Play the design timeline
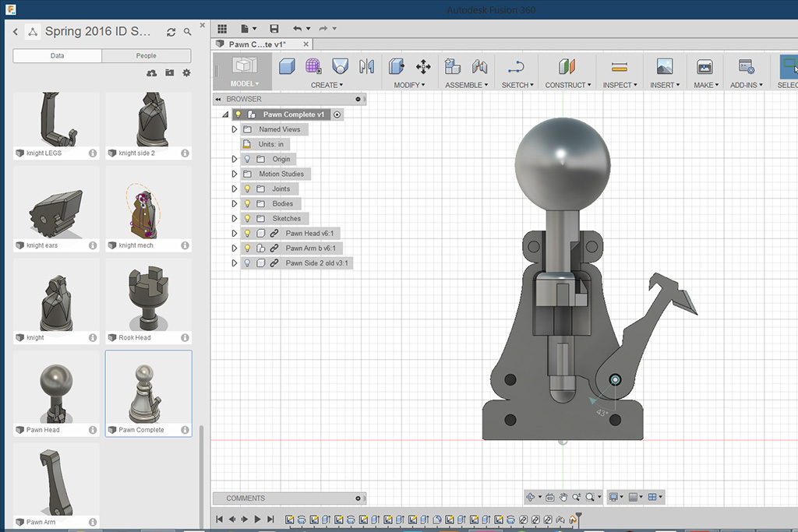The width and height of the screenshot is (798, 532). pos(257,520)
